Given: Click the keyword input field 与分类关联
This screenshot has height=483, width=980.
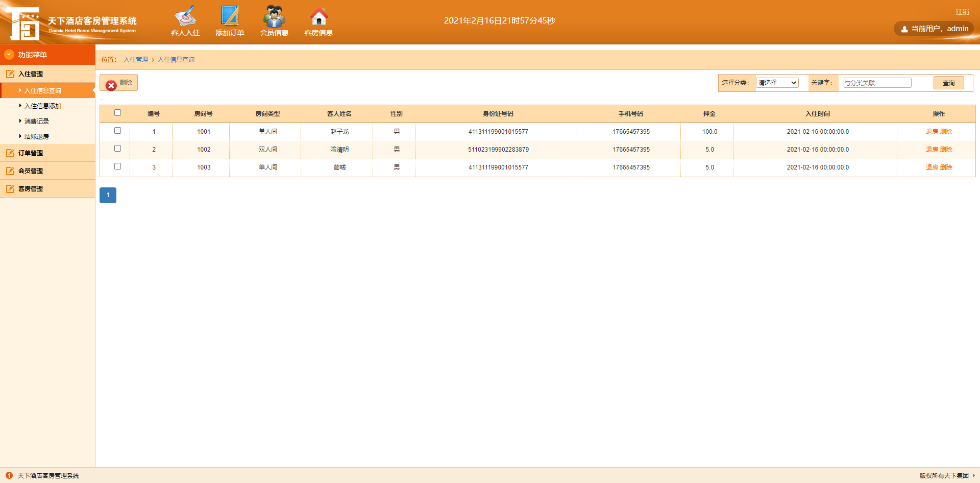Looking at the screenshot, I should (876, 82).
